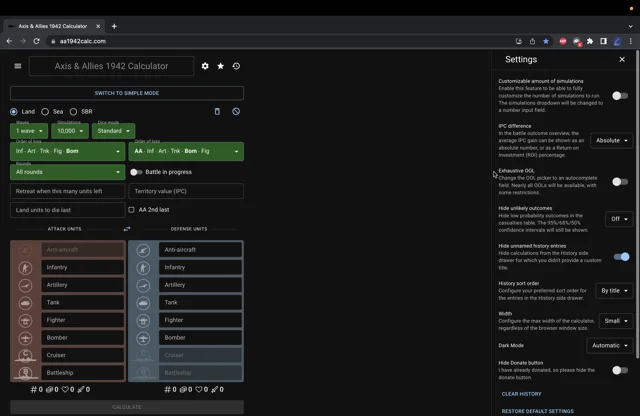Click the browser address bar
Image resolution: width=640 pixels, height=416 pixels.
(280, 41)
